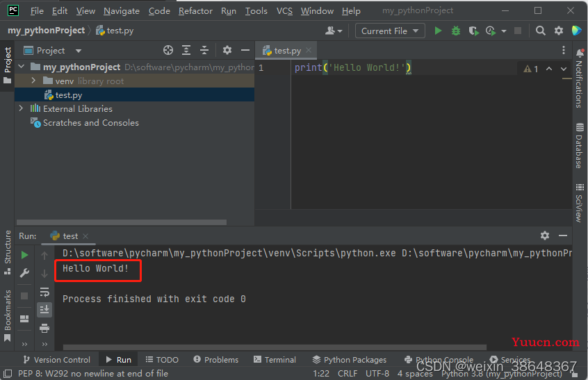Open editor tab options three-dot menu

tap(563, 50)
